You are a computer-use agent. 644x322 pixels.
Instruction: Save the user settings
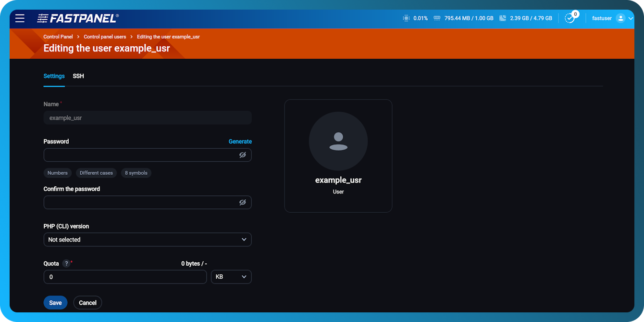[55, 302]
